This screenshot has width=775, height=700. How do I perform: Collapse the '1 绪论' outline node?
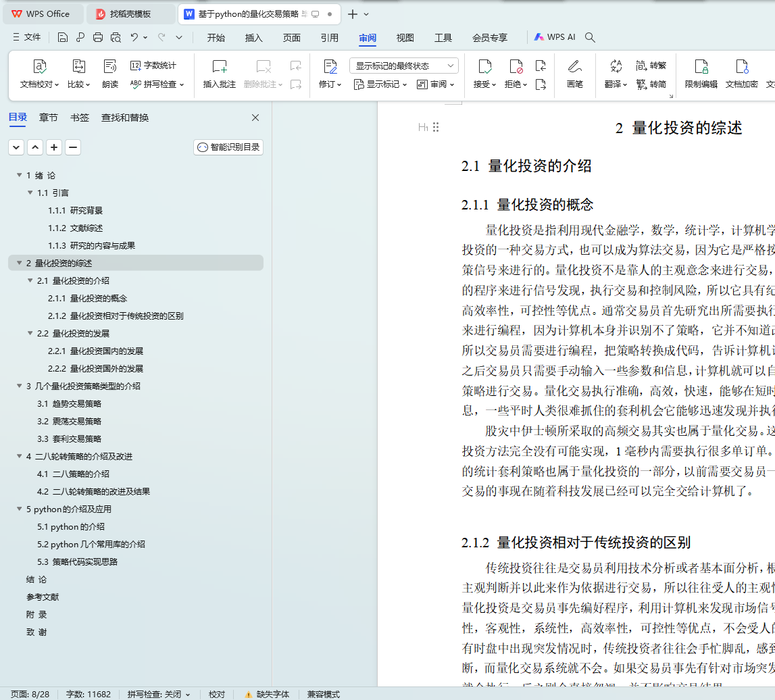click(20, 176)
